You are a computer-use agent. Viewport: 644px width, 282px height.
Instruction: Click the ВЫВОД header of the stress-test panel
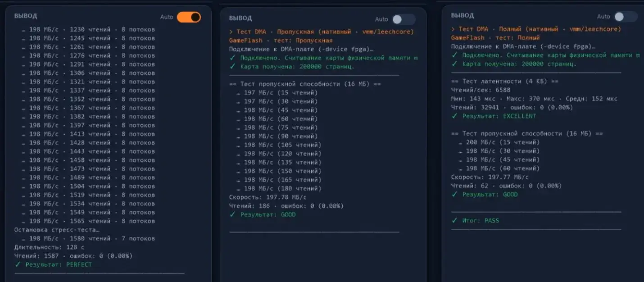(x=26, y=16)
